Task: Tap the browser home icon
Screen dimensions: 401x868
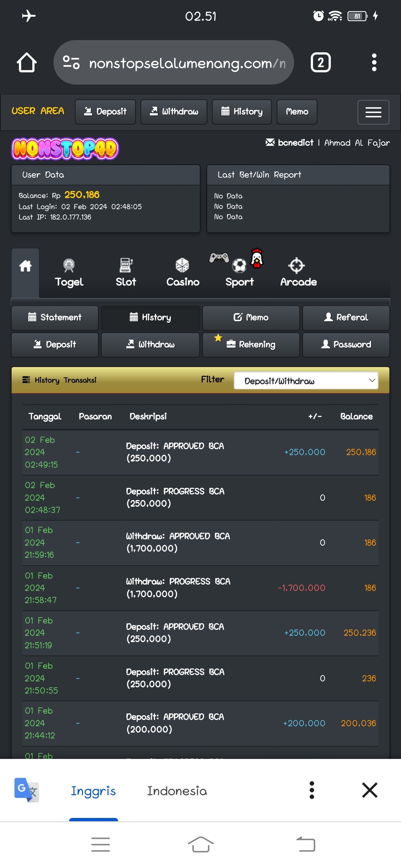Action: (27, 62)
